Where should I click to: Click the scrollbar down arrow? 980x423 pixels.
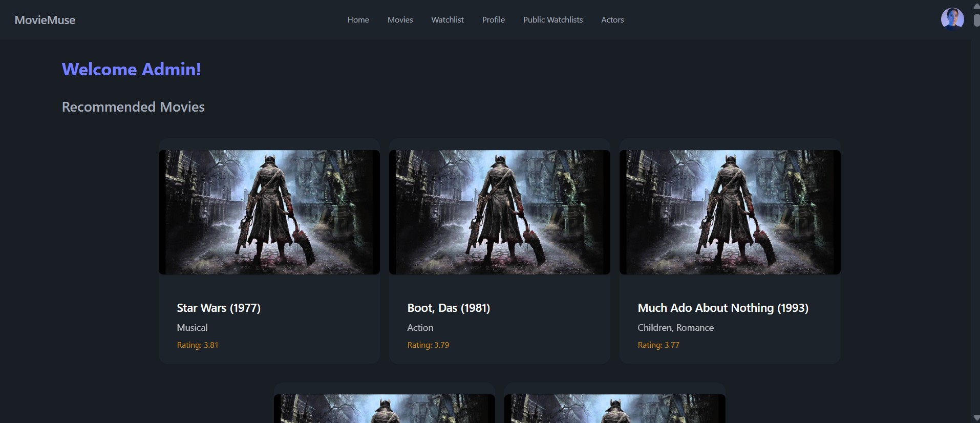point(976,418)
